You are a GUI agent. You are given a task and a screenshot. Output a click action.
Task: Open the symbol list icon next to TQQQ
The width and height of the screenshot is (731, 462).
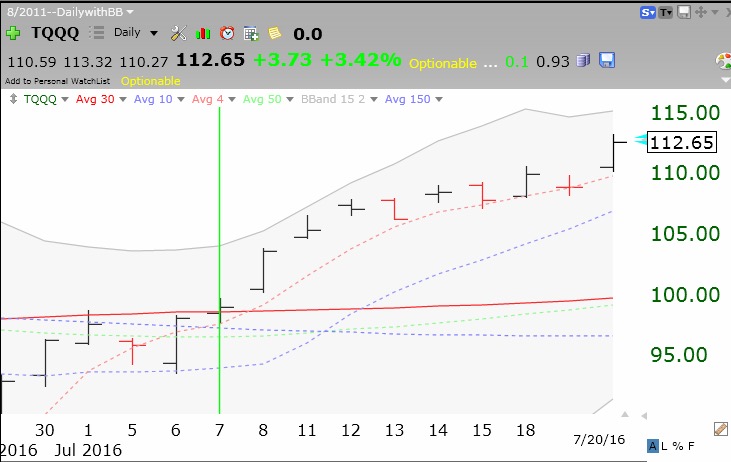tap(97, 33)
